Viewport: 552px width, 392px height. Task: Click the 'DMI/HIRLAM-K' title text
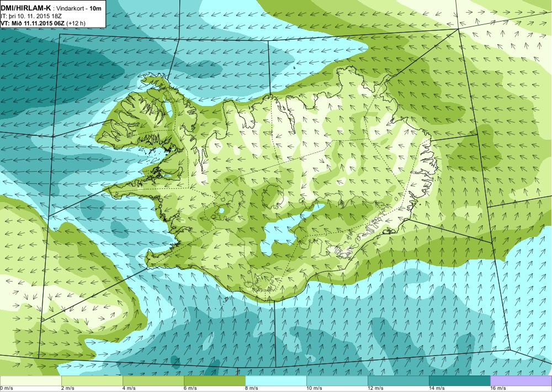[x=26, y=8]
